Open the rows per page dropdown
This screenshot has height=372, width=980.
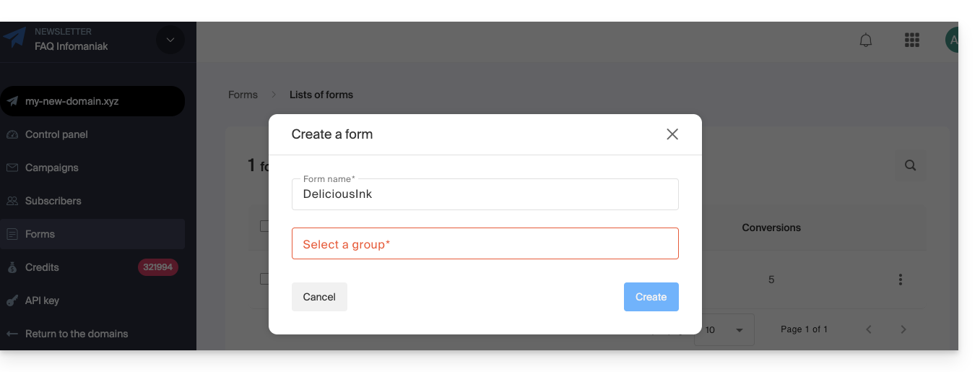click(725, 330)
